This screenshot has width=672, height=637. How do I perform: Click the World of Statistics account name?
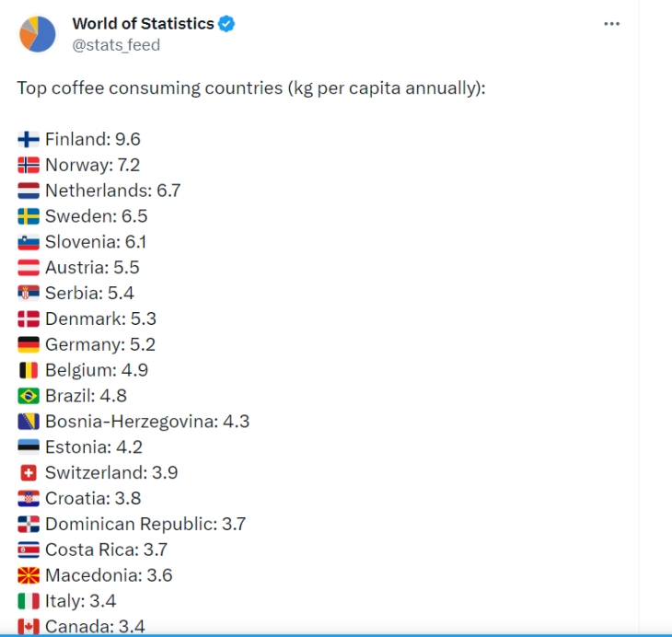coord(143,24)
